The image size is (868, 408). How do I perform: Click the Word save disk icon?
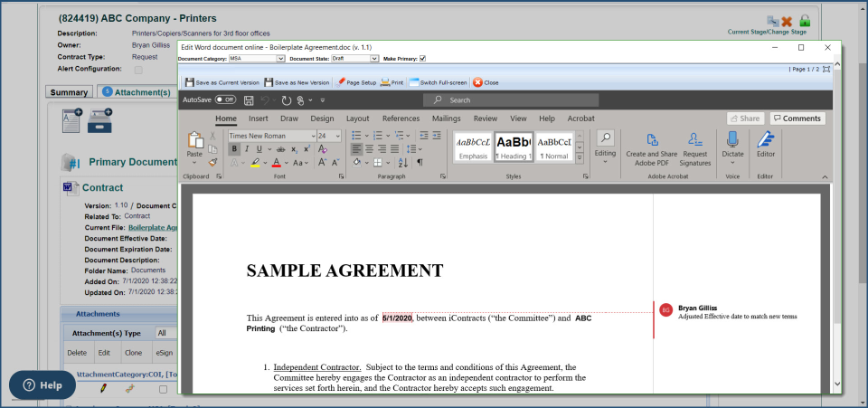tap(249, 100)
